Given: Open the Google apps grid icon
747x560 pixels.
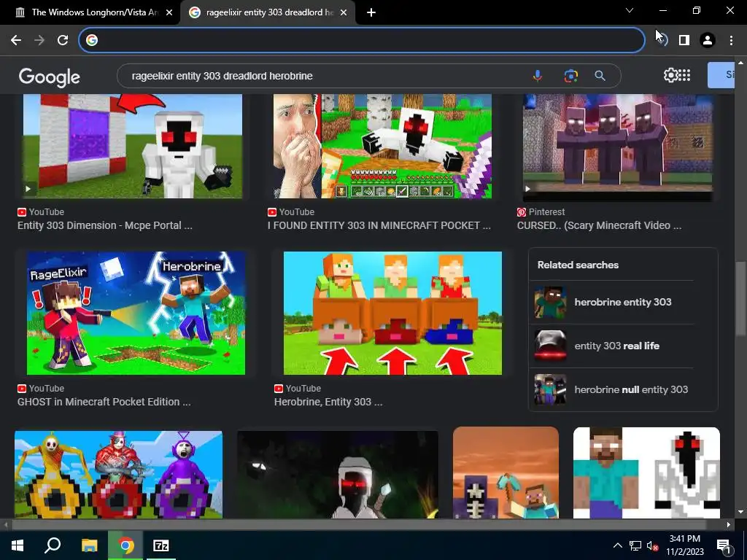Looking at the screenshot, I should [684, 75].
